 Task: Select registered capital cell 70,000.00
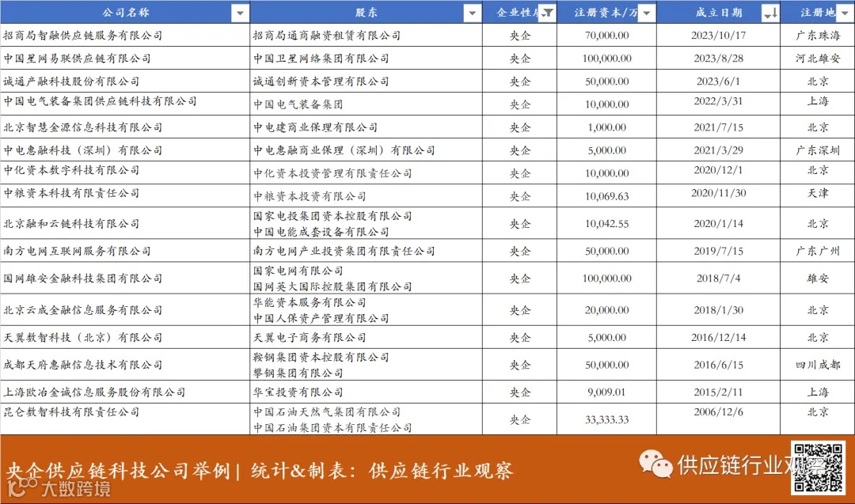point(607,36)
